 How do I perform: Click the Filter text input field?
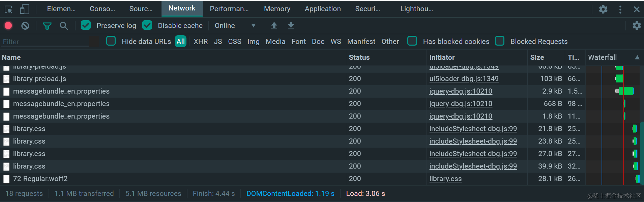(x=46, y=42)
